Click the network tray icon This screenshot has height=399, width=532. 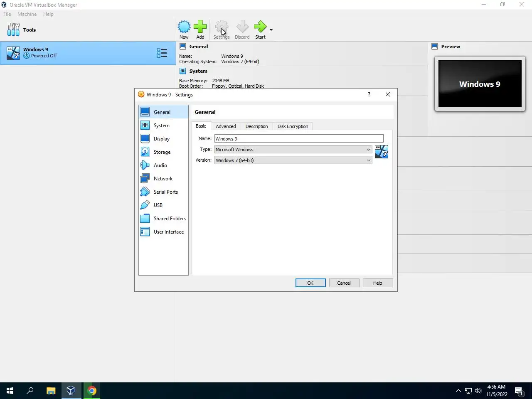tap(468, 391)
